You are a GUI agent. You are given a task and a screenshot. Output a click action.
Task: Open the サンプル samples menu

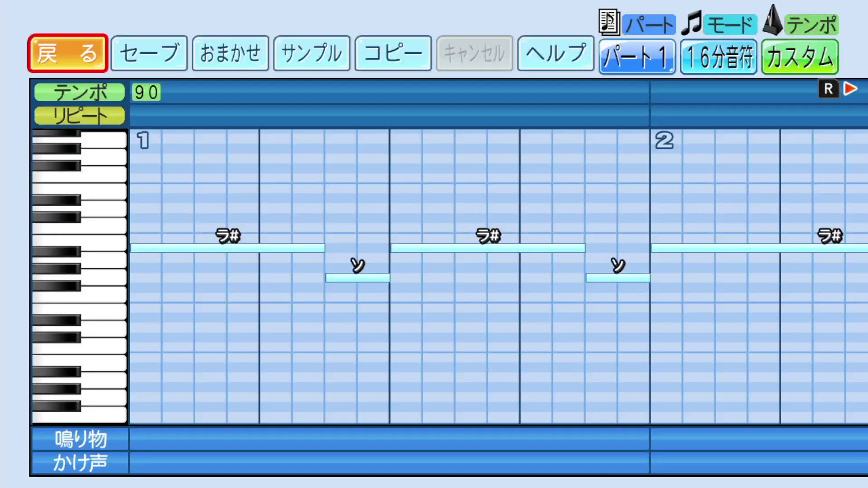click(312, 53)
